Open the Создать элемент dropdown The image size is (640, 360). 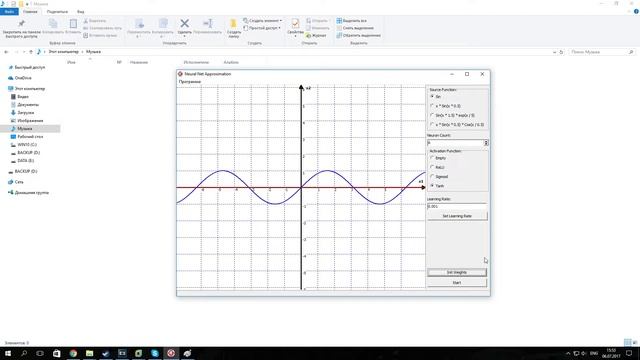pos(262,20)
